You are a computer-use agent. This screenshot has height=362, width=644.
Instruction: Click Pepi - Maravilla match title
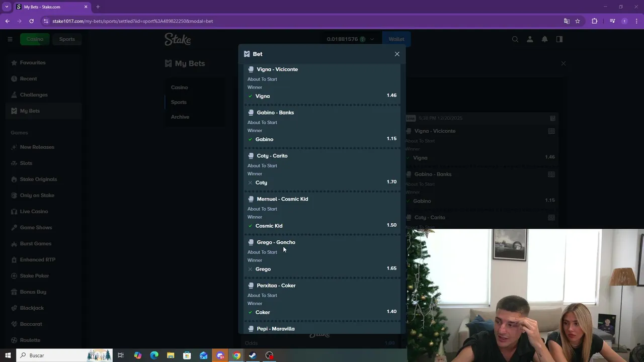(x=276, y=329)
